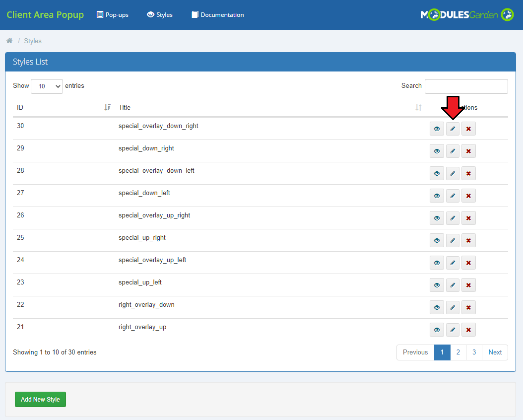
Task: Edit the special_down_right style
Action: 453,151
